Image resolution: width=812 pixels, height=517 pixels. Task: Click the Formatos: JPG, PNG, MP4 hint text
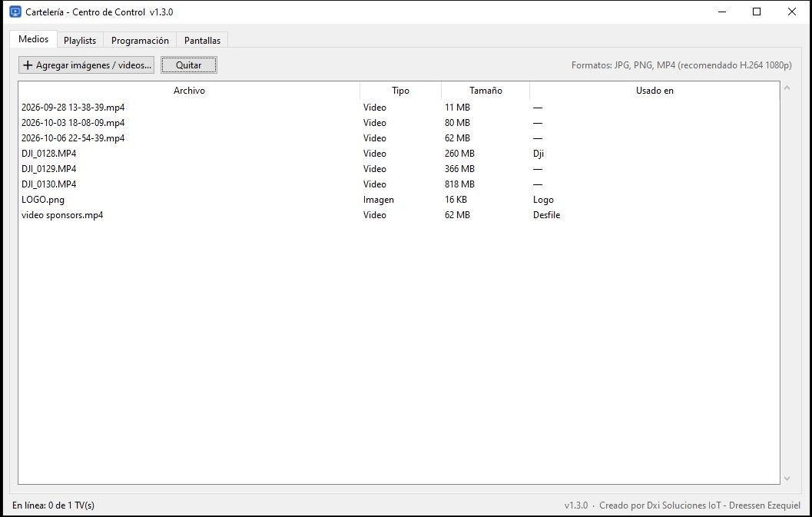pos(681,65)
